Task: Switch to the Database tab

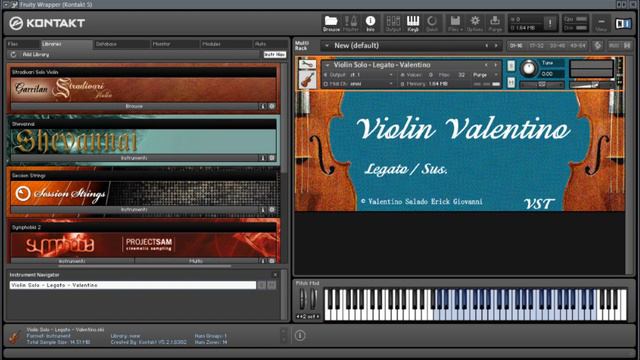Action: click(121, 44)
